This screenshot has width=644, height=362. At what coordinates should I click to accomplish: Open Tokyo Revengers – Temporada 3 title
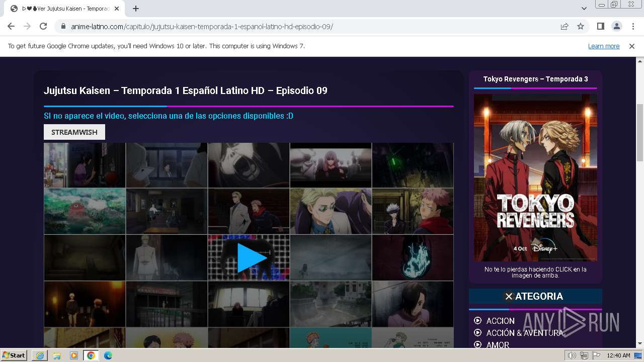coord(535,79)
